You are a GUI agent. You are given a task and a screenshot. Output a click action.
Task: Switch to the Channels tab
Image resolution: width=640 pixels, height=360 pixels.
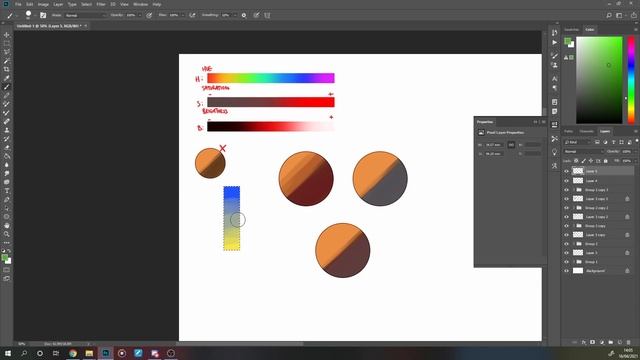(x=587, y=131)
